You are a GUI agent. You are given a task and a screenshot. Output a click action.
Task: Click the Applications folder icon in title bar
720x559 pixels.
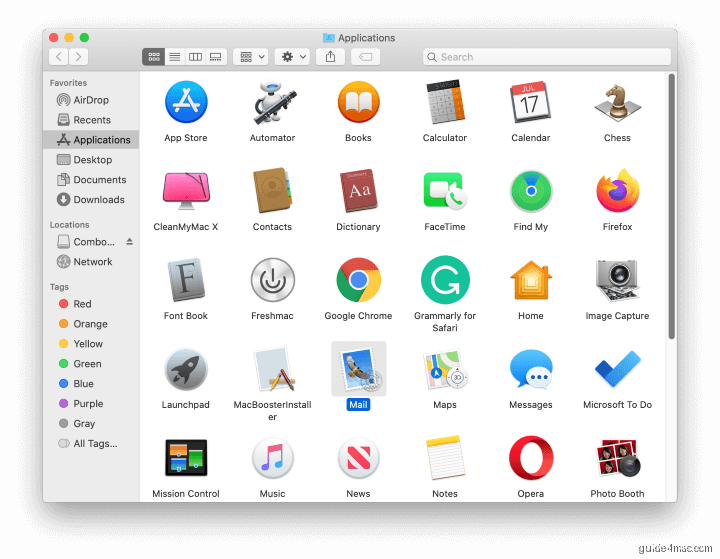[x=329, y=38]
